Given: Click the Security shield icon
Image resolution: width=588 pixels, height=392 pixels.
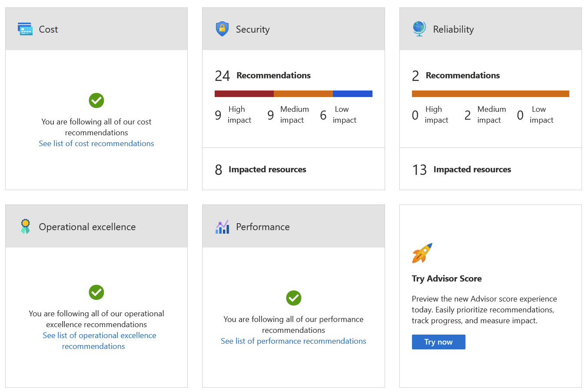Looking at the screenshot, I should 222,29.
